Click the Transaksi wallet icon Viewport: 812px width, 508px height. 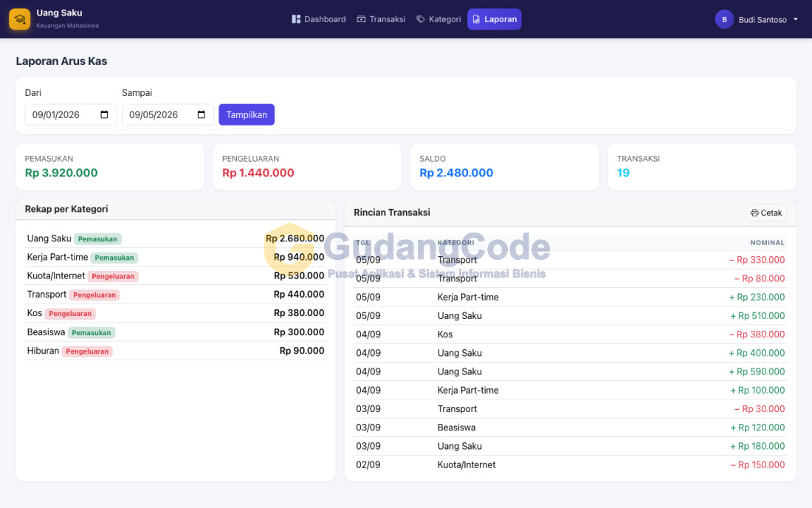click(361, 19)
